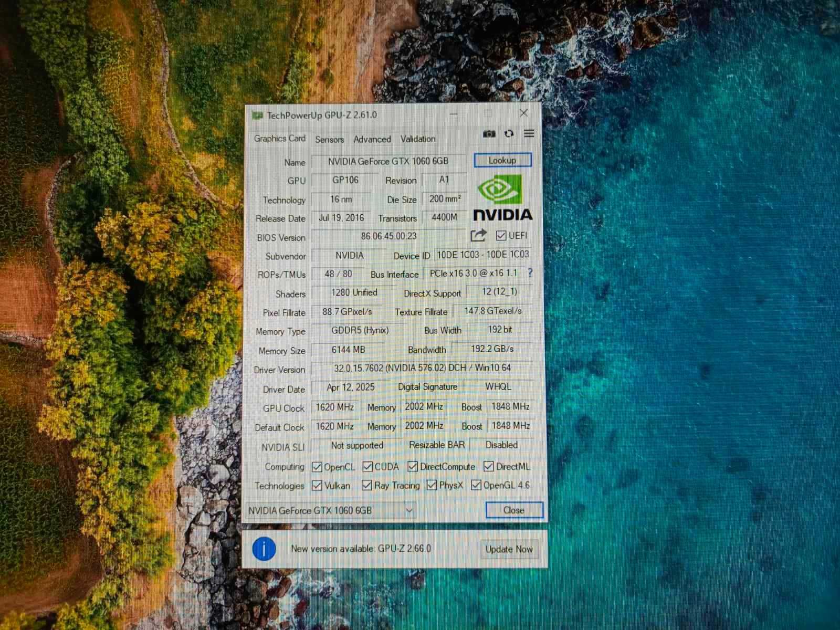This screenshot has width=840, height=630.
Task: Toggle the Vulkan checkbox
Action: pos(317,486)
